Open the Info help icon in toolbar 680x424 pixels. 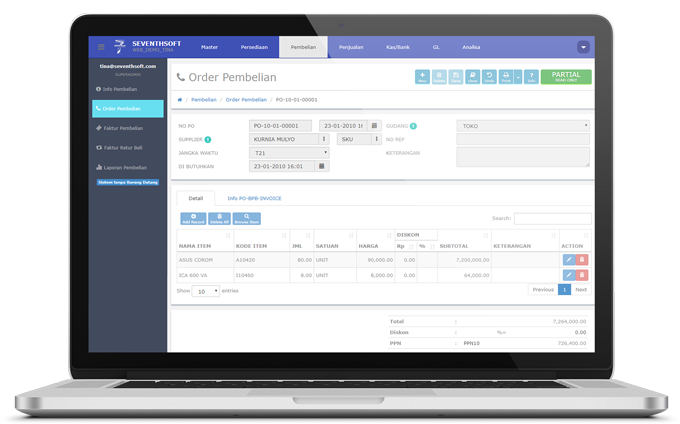[531, 76]
